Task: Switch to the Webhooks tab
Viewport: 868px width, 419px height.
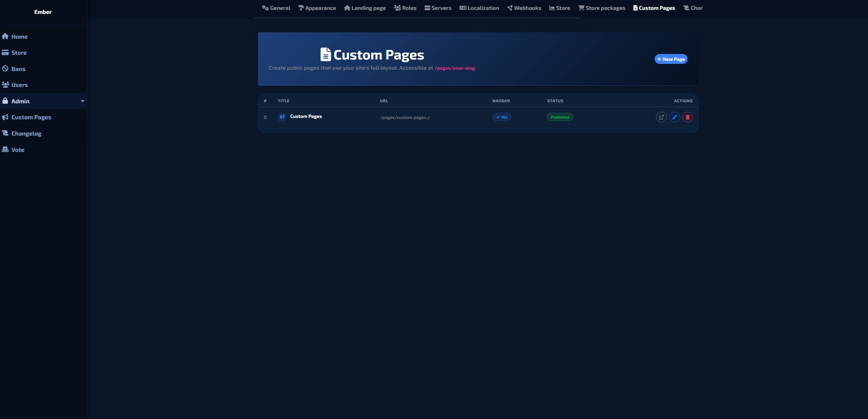Action: [524, 8]
